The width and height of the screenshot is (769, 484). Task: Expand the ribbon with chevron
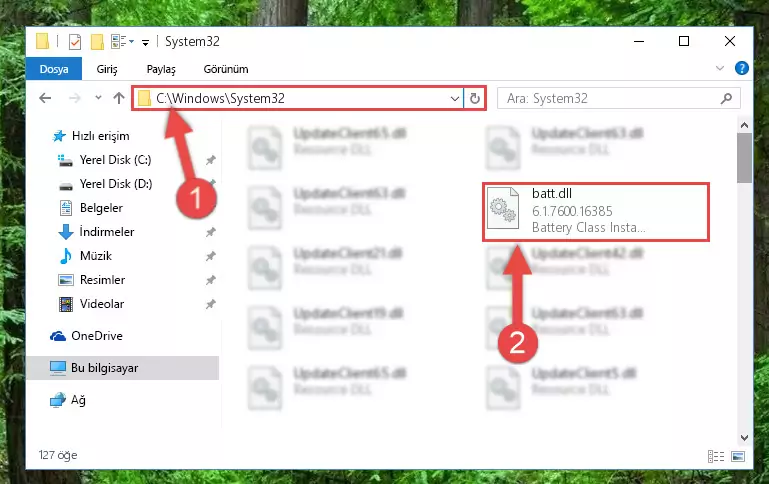(x=719, y=68)
